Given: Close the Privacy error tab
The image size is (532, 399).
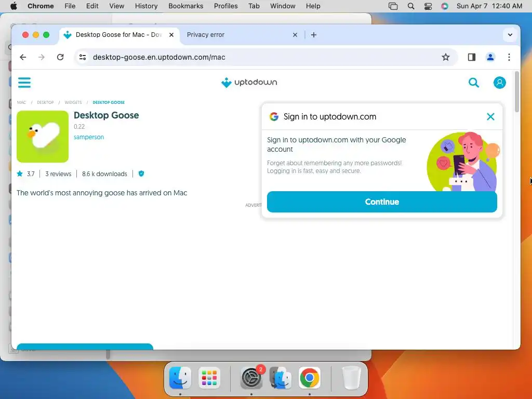Looking at the screenshot, I should click(295, 35).
